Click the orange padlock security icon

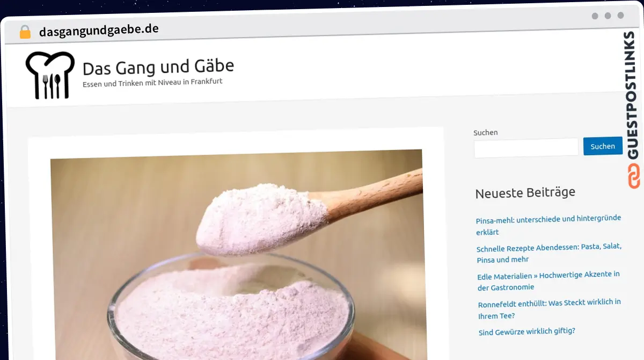click(25, 32)
